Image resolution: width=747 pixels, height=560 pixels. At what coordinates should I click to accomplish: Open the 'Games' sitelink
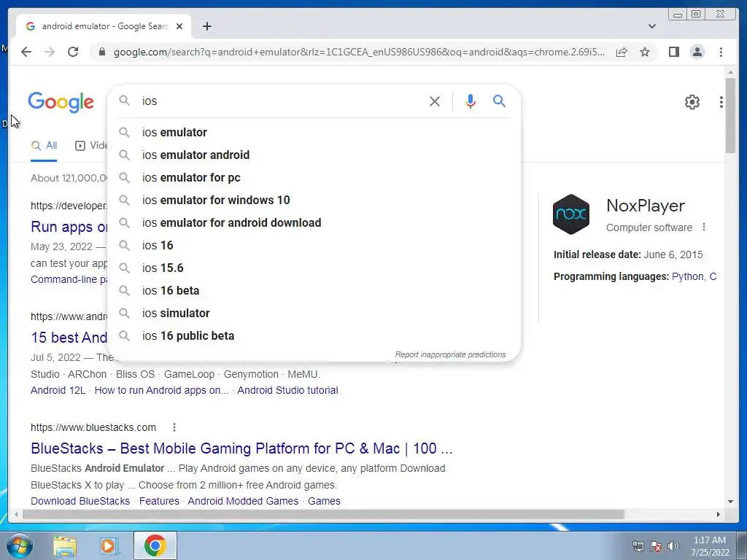[324, 501]
